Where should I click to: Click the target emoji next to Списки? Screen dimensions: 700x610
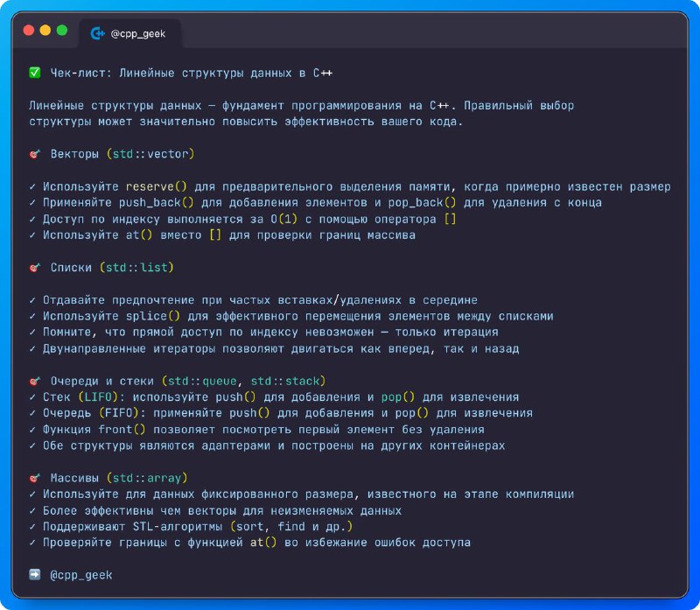click(x=34, y=268)
